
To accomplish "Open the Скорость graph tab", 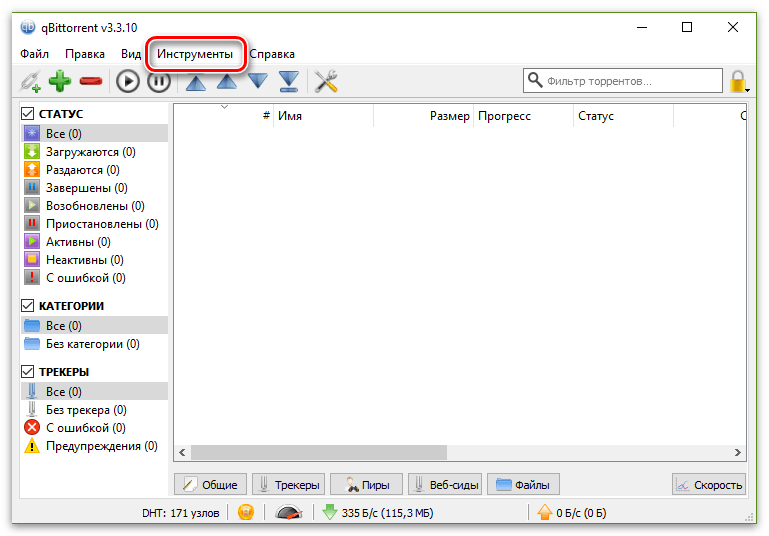I will pos(709,485).
